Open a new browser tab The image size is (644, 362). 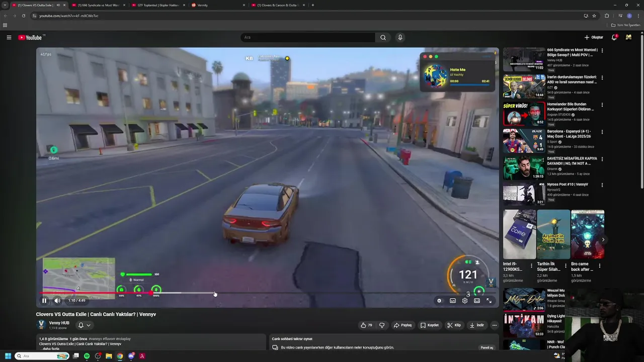313,5
